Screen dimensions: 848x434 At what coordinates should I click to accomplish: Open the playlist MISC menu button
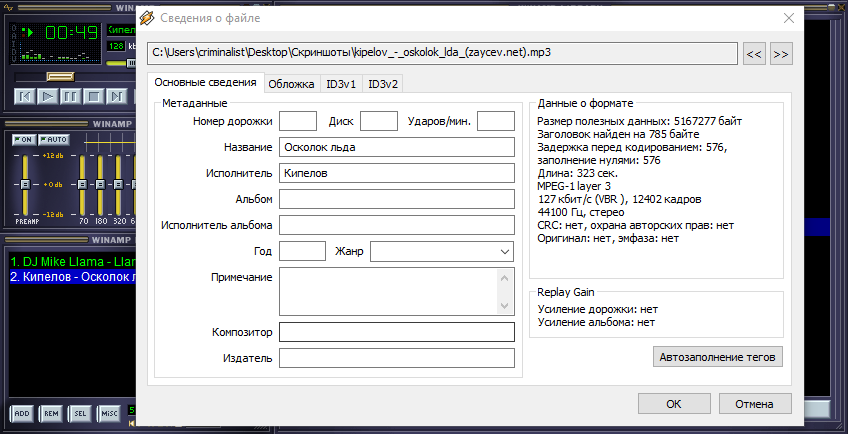[x=109, y=413]
